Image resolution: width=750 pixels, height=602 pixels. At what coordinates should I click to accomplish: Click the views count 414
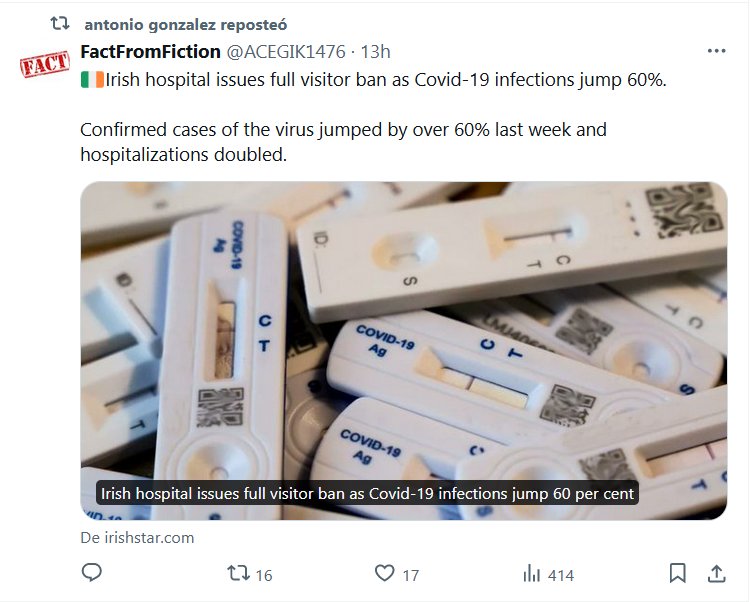click(x=561, y=575)
